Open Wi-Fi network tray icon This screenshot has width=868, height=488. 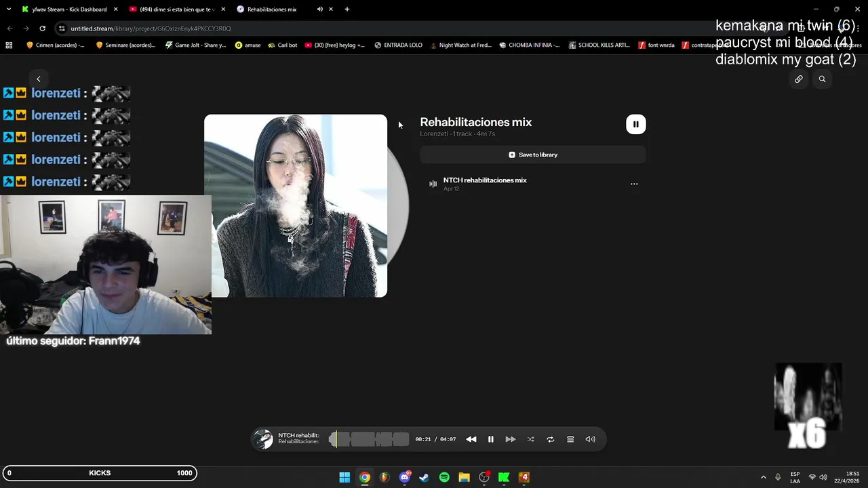coord(812,477)
